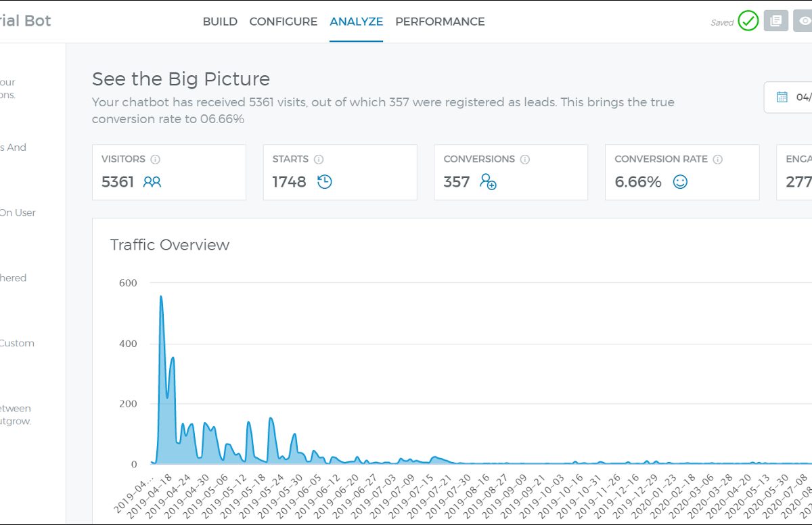
Task: Open the BUILD tab
Action: click(x=220, y=22)
